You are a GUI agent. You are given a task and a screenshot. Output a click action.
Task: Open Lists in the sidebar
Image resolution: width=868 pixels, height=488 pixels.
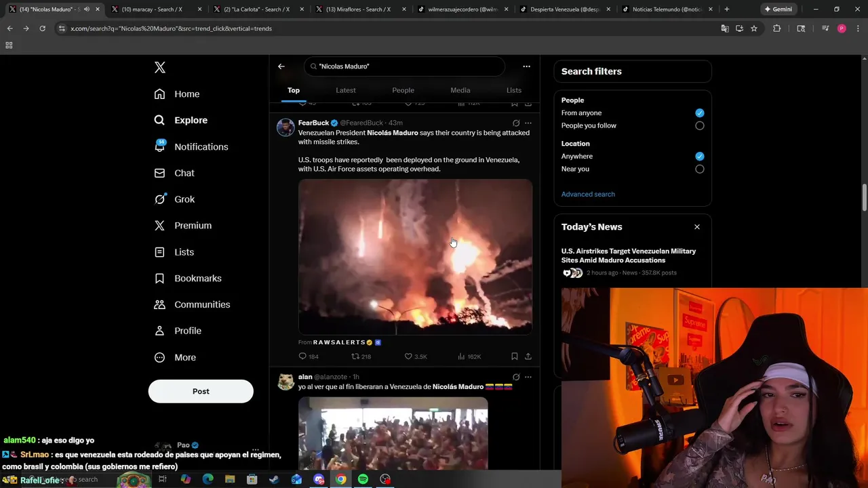pos(174,252)
